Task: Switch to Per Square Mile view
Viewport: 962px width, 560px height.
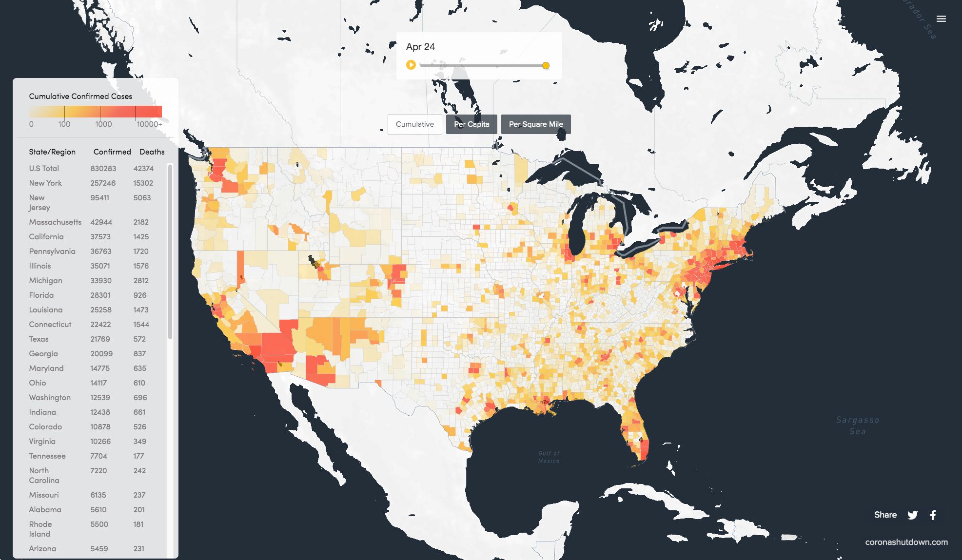Action: coord(537,124)
